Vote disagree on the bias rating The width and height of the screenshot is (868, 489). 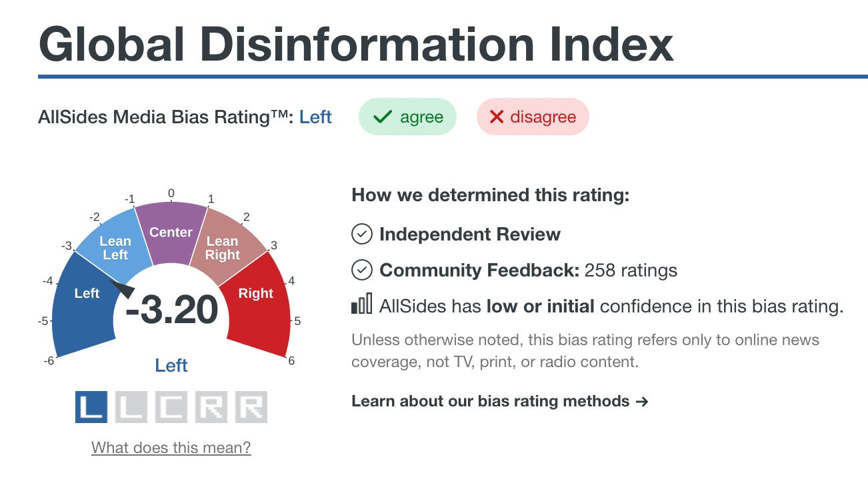click(x=533, y=117)
